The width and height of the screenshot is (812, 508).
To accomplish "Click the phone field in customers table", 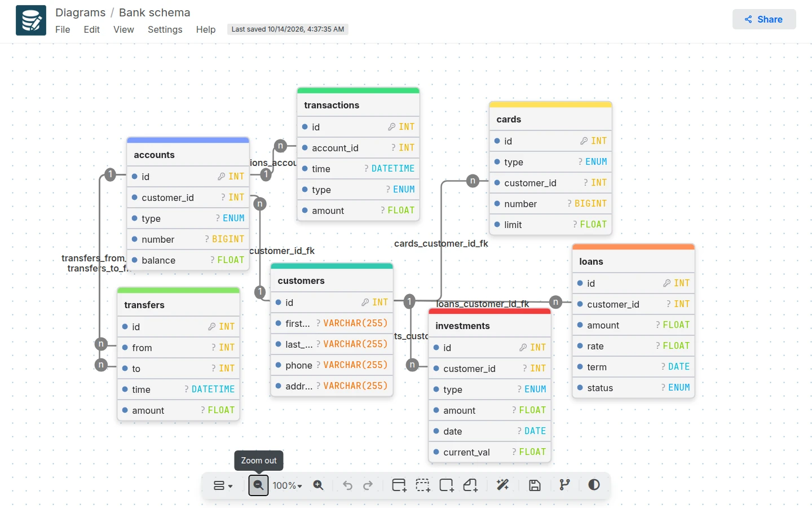I will [332, 365].
